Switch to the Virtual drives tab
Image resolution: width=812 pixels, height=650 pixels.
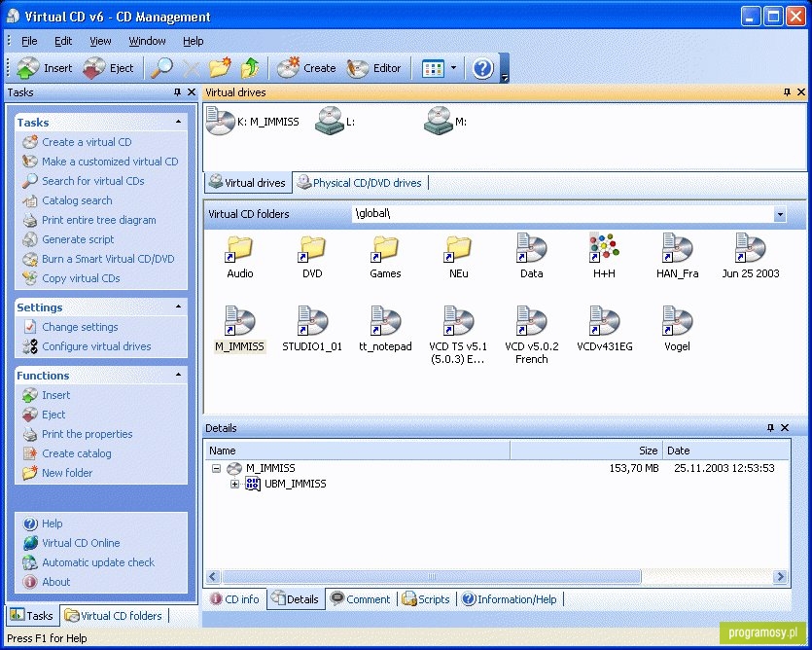point(248,183)
